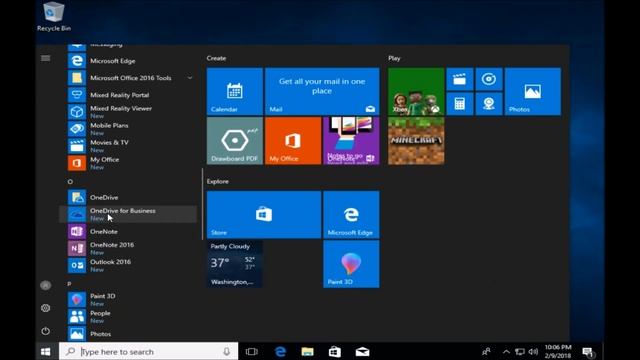Open the Groove Music small tile
The height and width of the screenshot is (360, 640).
pyautogui.click(x=489, y=79)
